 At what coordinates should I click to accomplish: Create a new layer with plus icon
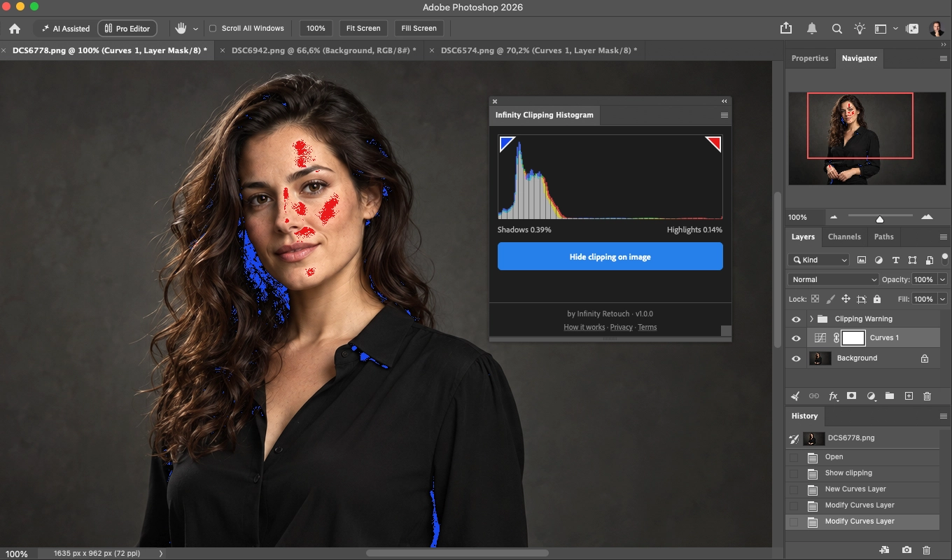point(909,396)
